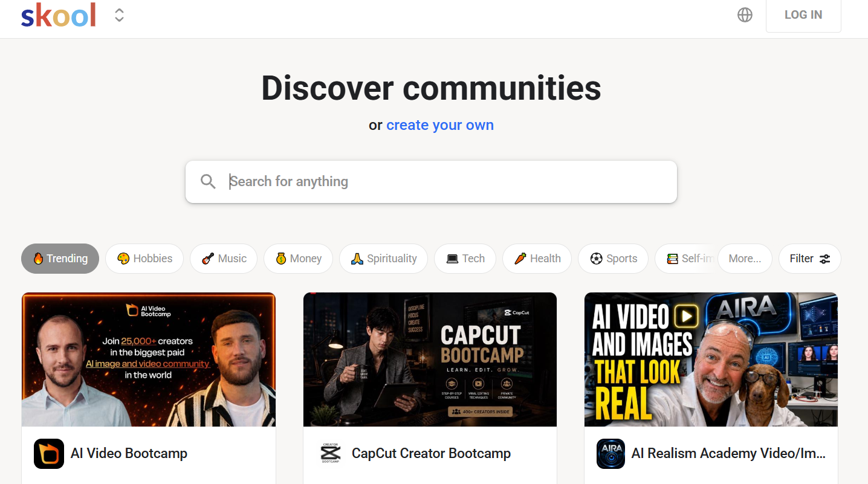Select the Spirituality category chip
This screenshot has height=484, width=868.
point(384,259)
